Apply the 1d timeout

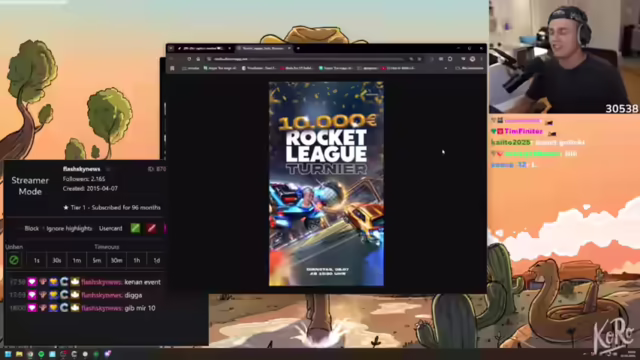pos(156,260)
